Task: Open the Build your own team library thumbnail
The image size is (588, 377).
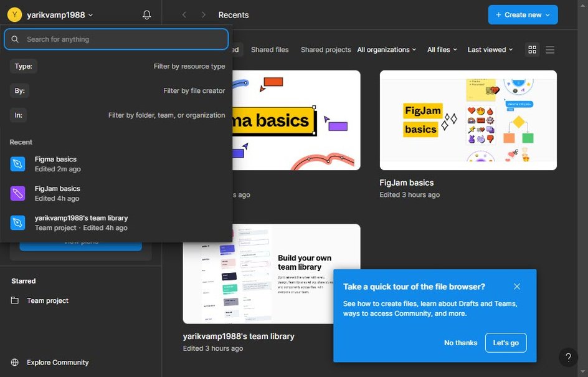Action: 272,274
